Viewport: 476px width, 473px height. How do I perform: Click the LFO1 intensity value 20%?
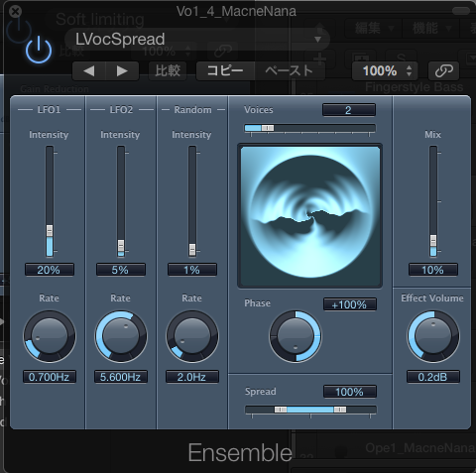coord(50,270)
